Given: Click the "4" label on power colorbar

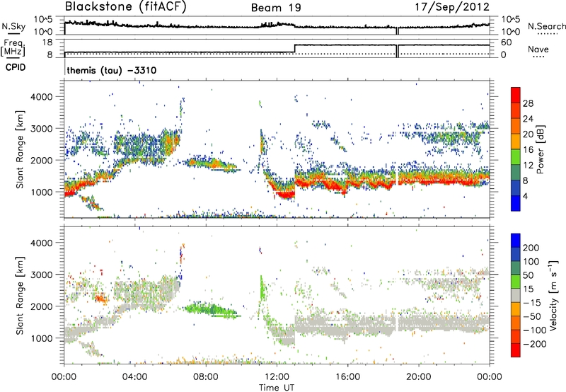Looking at the screenshot, I should pos(525,196).
